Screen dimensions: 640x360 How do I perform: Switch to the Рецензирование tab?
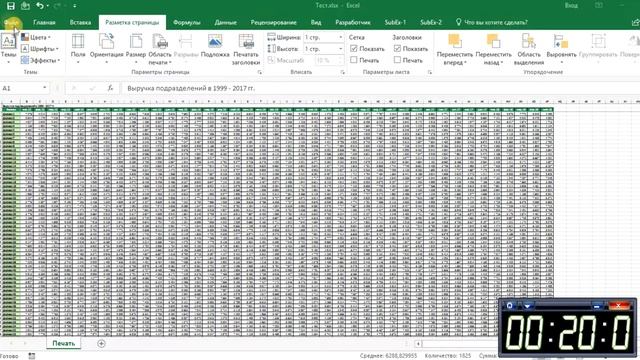coord(273,22)
